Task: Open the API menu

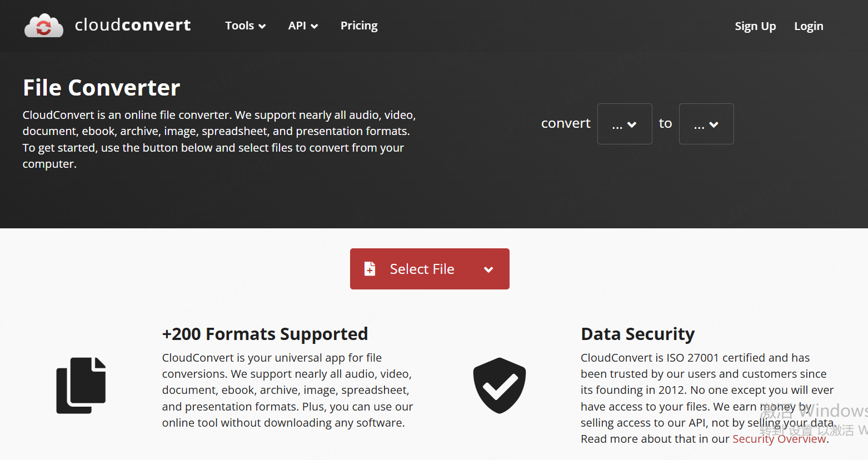Action: coord(303,26)
